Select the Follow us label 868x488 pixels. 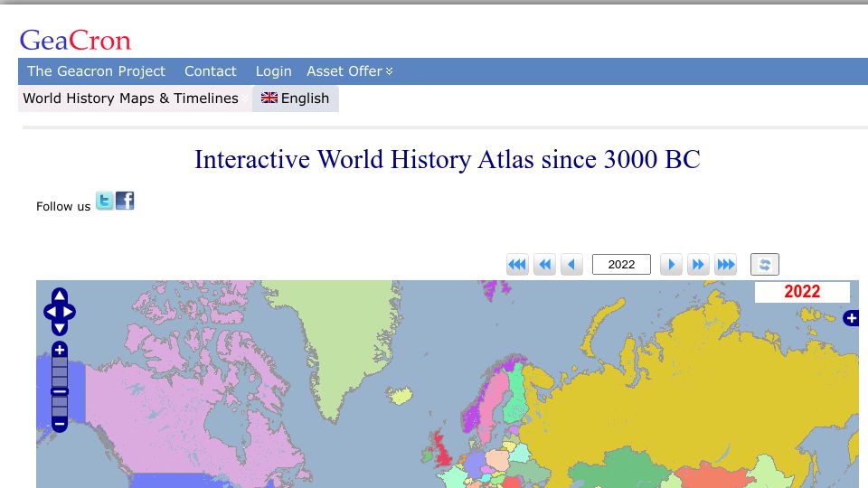[x=63, y=206]
